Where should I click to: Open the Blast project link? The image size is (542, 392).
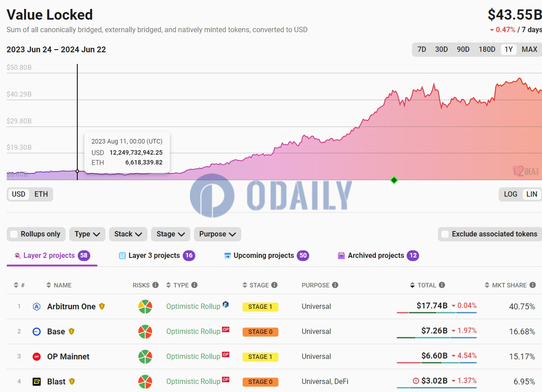point(56,382)
